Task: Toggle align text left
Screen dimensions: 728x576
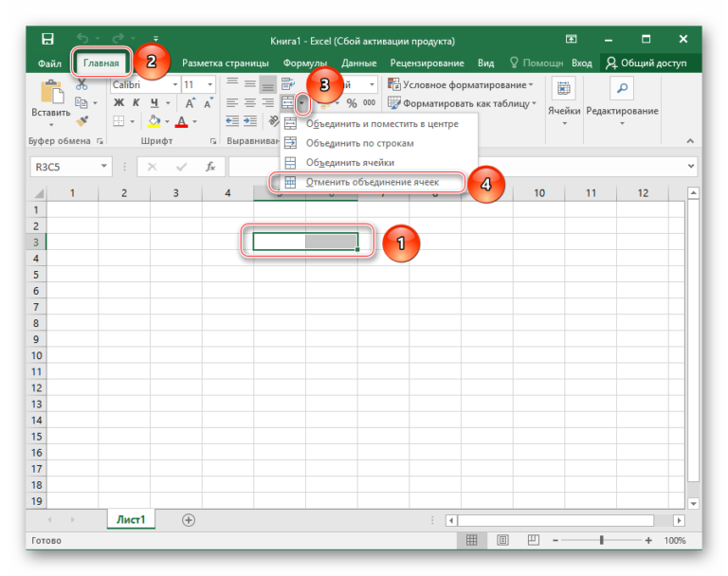Action: (232, 102)
